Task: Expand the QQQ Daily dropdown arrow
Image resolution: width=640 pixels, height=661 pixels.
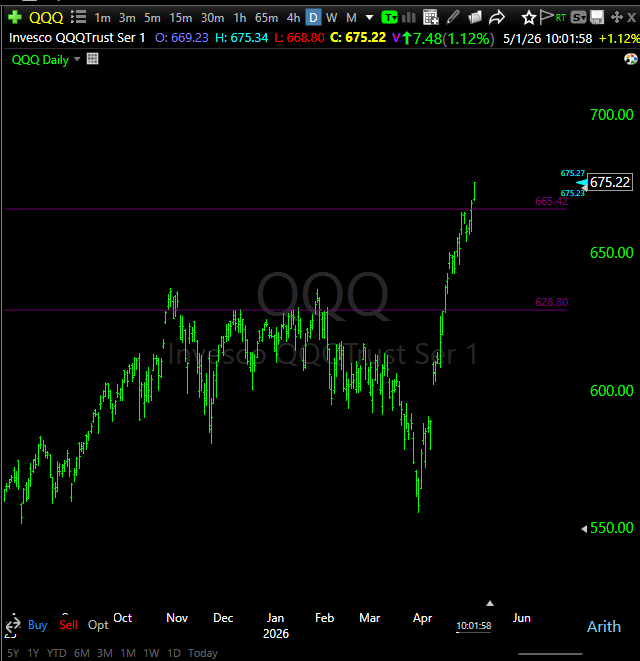Action: (77, 59)
